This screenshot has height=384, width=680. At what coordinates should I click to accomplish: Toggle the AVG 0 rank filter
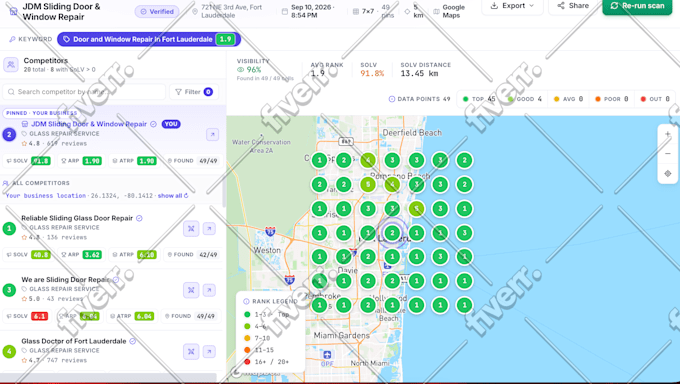click(x=568, y=99)
